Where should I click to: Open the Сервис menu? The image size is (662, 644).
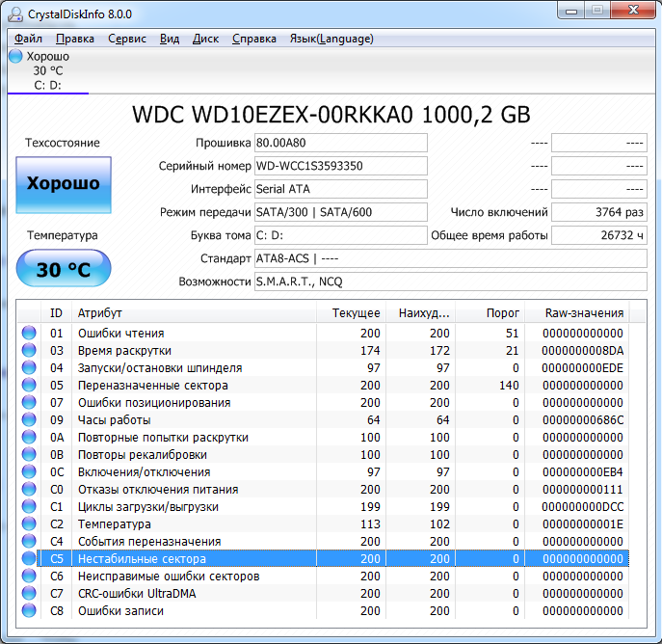click(126, 39)
